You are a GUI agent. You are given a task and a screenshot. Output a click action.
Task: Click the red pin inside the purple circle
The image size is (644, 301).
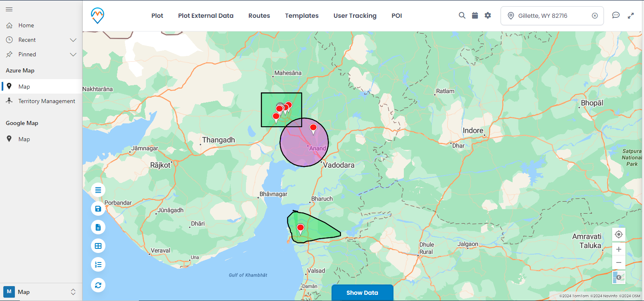click(313, 128)
